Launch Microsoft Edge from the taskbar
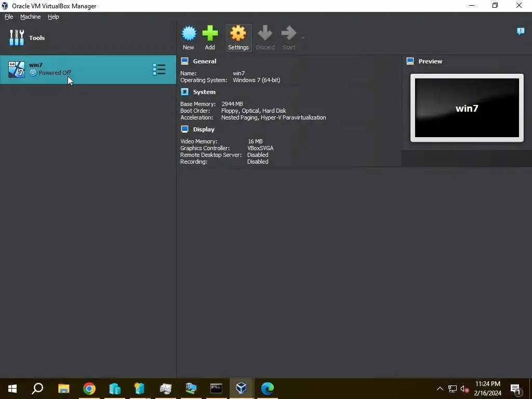The image size is (532, 399). coord(268,389)
